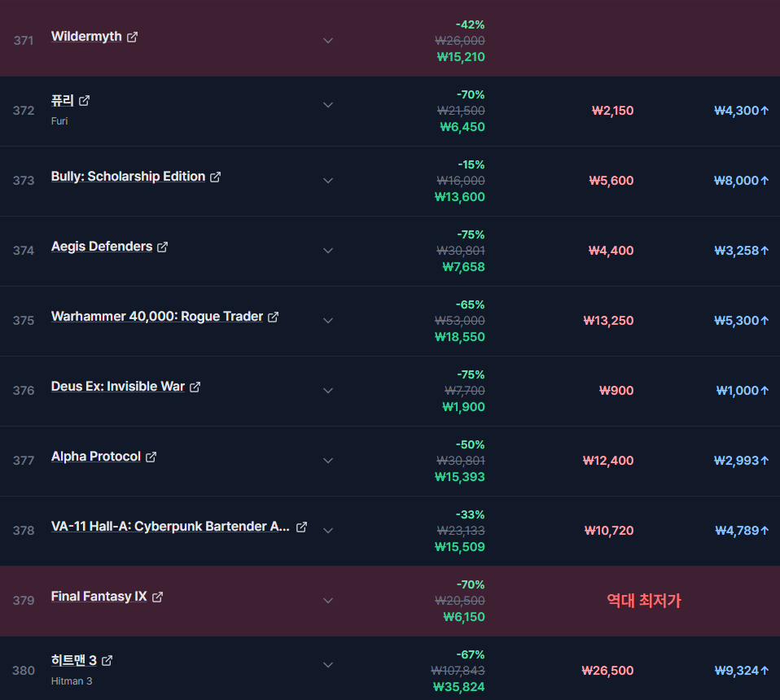Expand the Wildermyth row chevron
The width and height of the screenshot is (780, 700).
328,41
